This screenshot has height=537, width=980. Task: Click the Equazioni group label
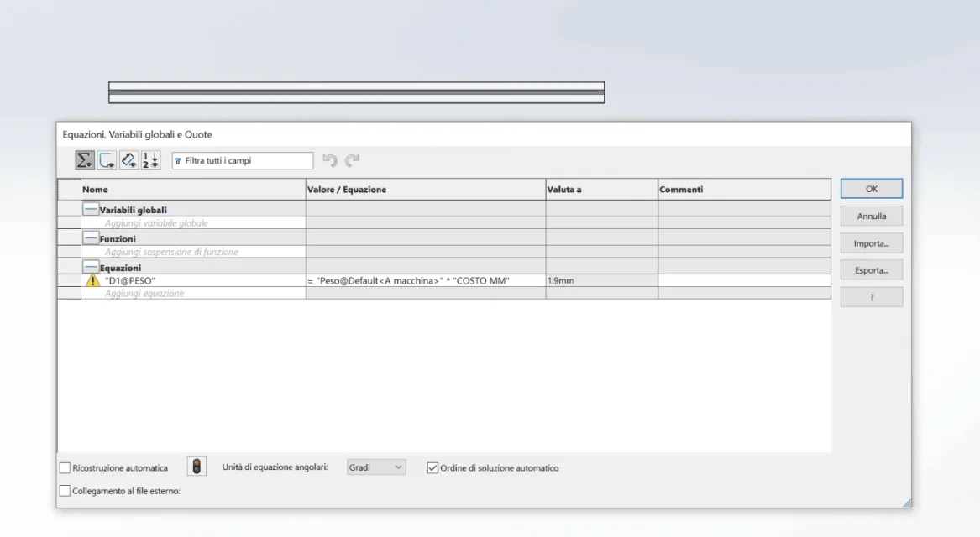coord(121,268)
